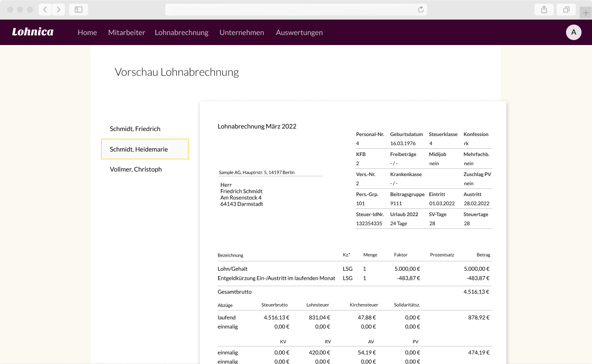This screenshot has width=592, height=364.
Task: Click the Pers.-Grp. value '101'
Action: click(x=360, y=203)
